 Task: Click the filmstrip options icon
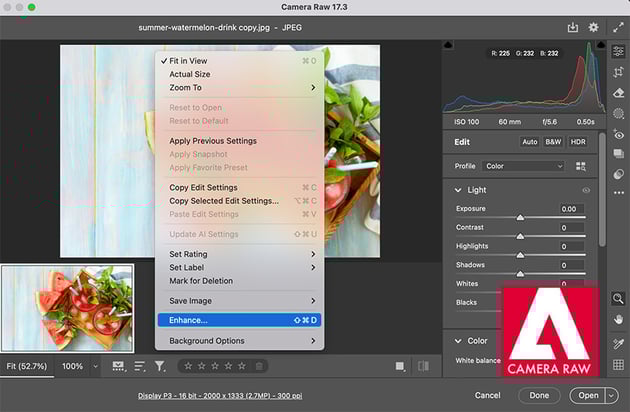pyautogui.click(x=119, y=366)
